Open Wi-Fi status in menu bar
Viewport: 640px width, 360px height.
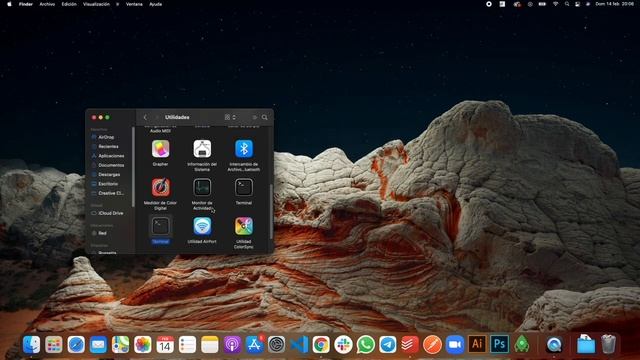[555, 4]
